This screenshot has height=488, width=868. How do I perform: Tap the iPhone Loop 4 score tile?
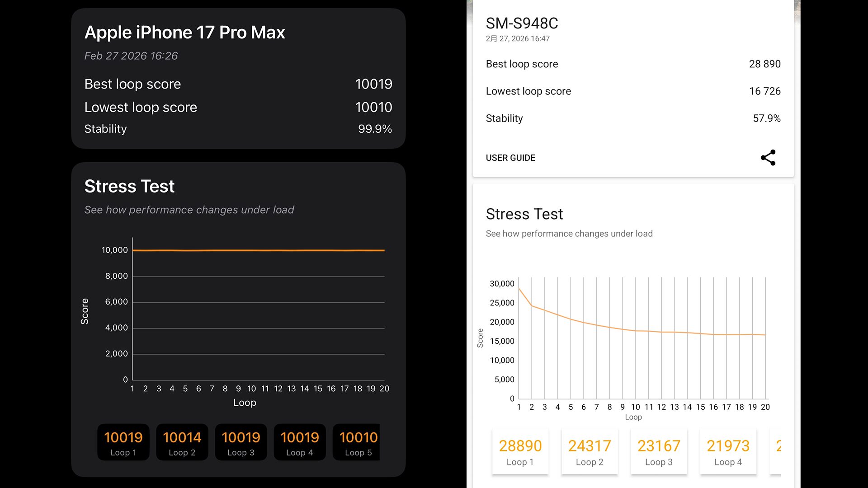click(299, 442)
